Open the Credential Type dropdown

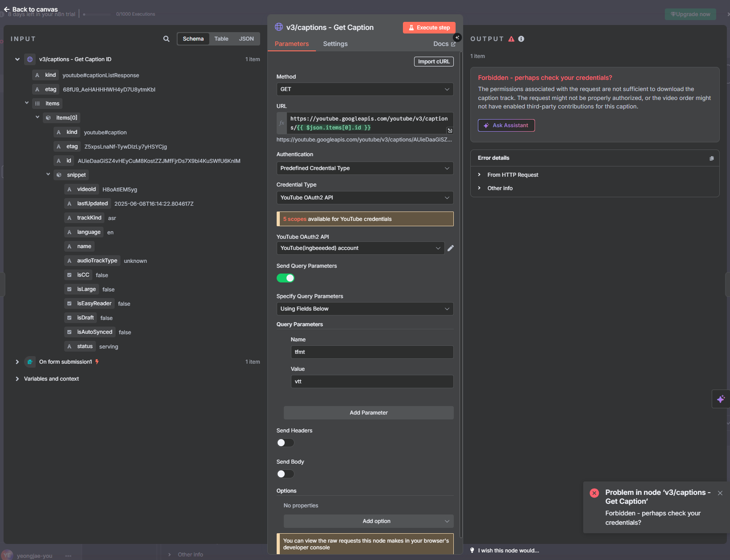[365, 198]
